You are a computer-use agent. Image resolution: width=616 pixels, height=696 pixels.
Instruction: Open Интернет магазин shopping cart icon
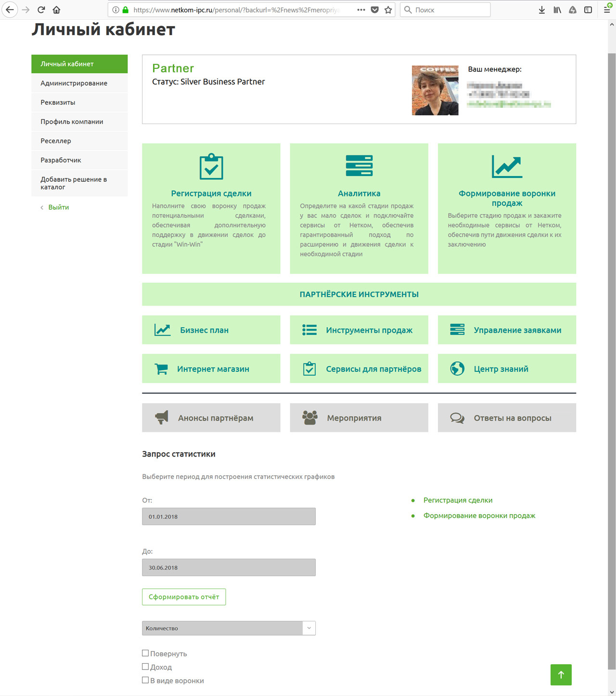coord(161,369)
